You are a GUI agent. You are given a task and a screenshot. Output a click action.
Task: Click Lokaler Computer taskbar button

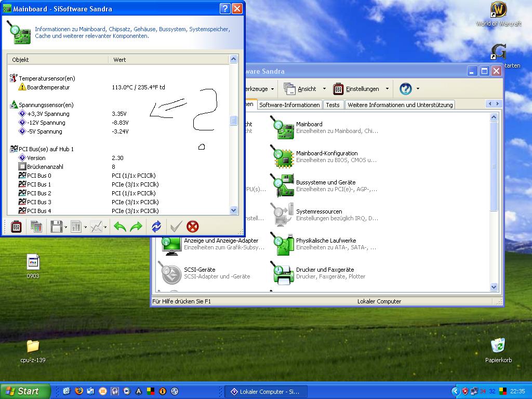coord(266,392)
